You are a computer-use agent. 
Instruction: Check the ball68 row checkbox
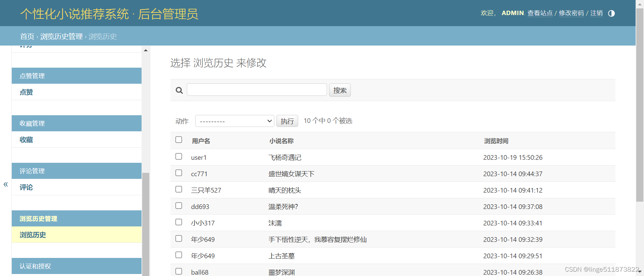coord(179,271)
